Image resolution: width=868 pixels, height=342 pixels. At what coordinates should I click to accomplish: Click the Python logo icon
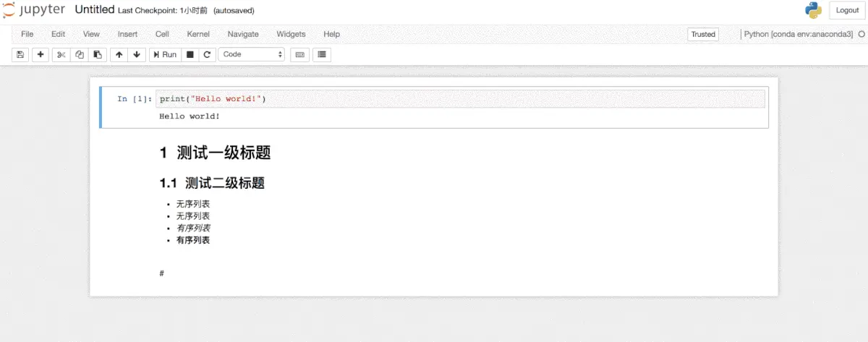click(814, 10)
